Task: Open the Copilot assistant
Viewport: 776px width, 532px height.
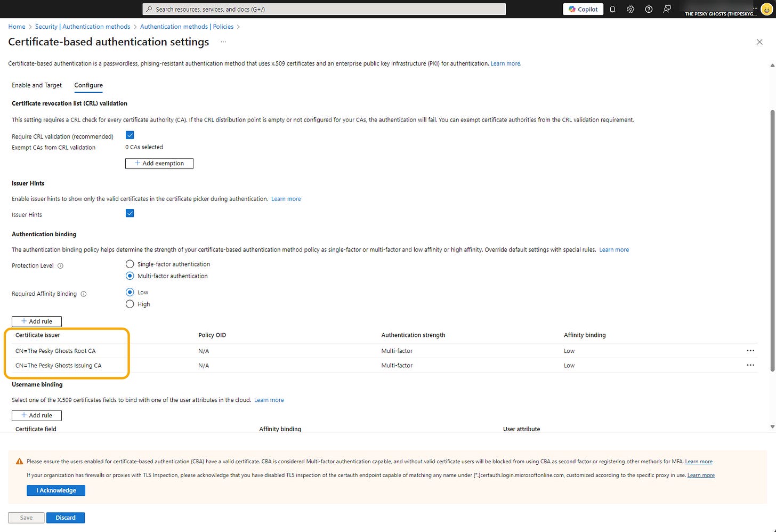Action: (583, 9)
